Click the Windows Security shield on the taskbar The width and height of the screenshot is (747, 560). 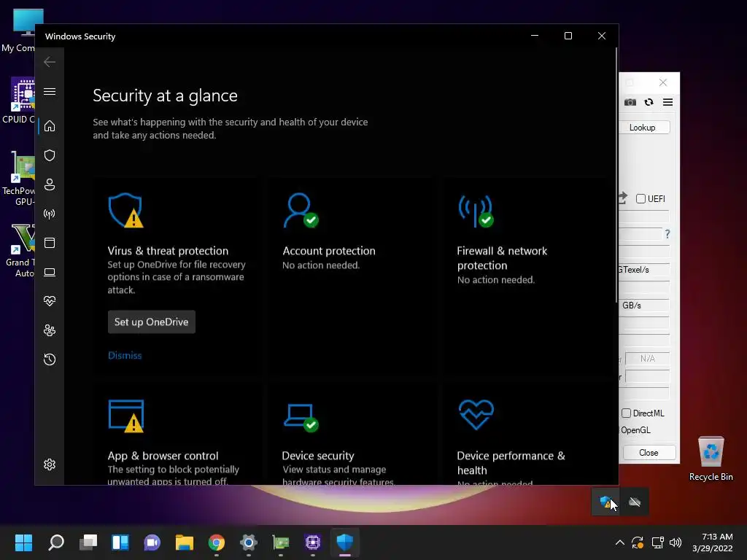(345, 542)
